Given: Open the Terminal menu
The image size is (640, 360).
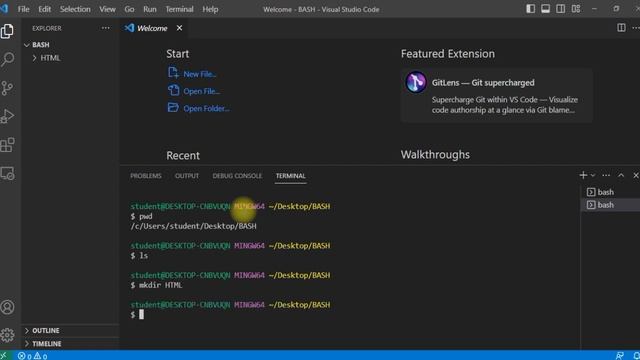Looking at the screenshot, I should point(179,9).
